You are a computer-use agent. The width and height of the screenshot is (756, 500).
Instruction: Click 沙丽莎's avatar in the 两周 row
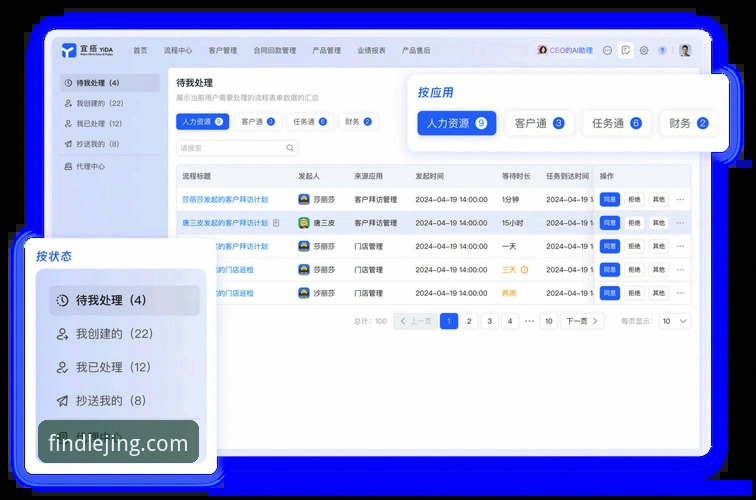click(x=304, y=293)
